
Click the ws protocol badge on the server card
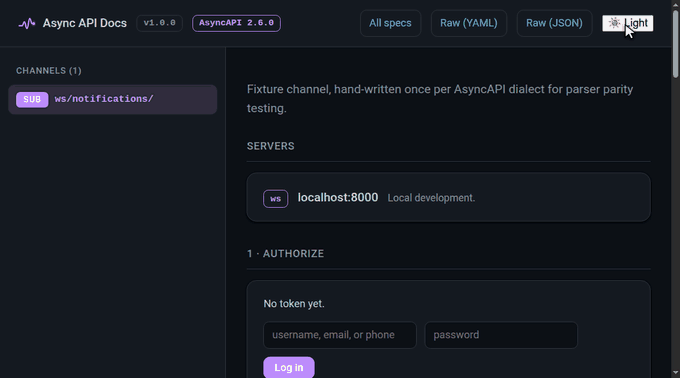[x=275, y=199]
